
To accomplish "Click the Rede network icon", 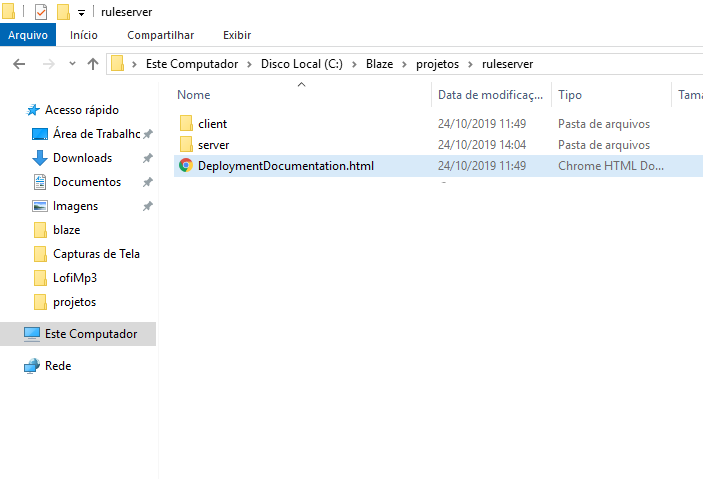I will (x=32, y=366).
